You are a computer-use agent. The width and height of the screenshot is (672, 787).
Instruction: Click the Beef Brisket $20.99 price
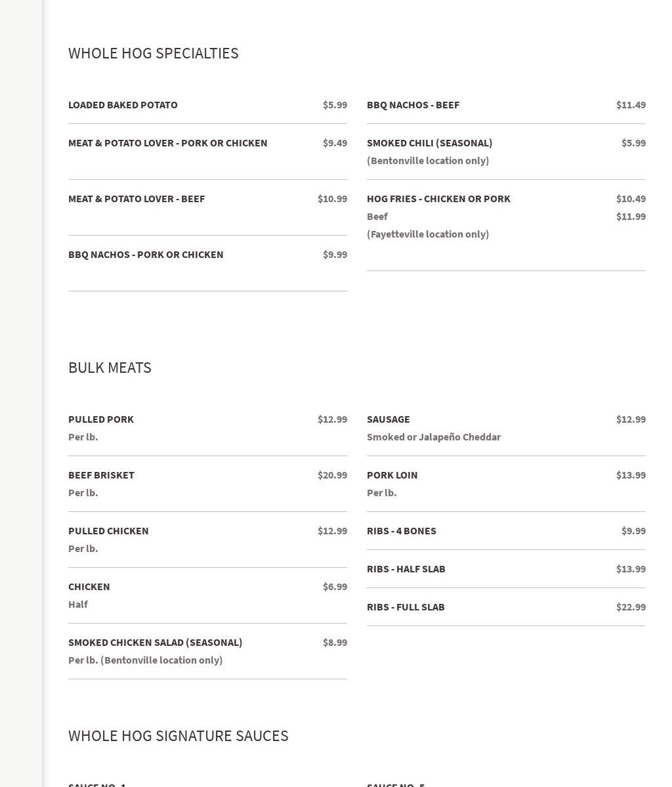point(332,475)
